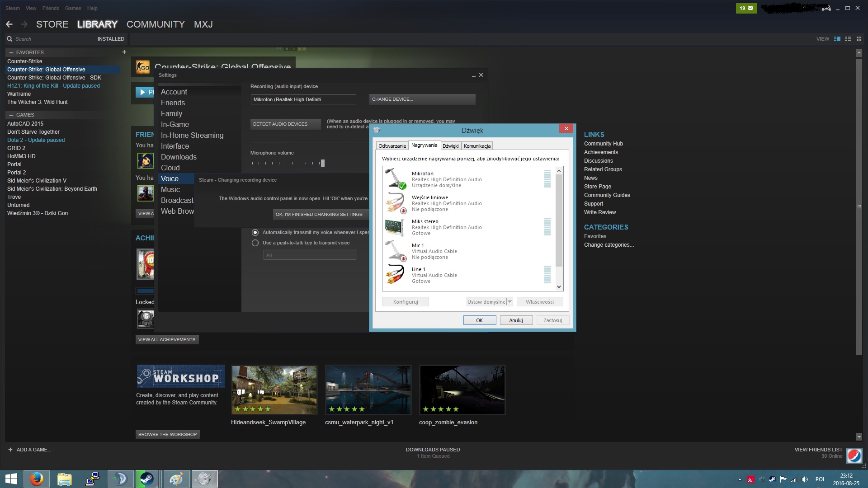Select The Witcher 3: Wild Hunt in library
Viewport: 868px width, 488px height.
coord(38,102)
